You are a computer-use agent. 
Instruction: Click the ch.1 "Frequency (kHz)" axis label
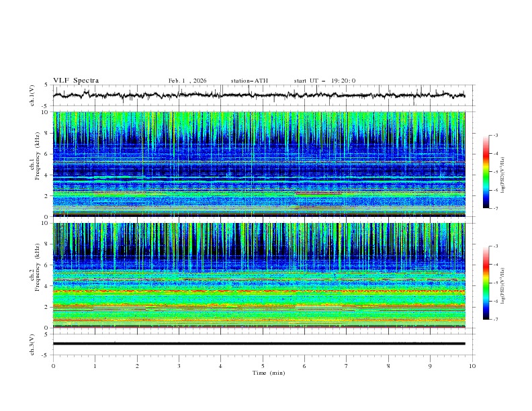pos(38,156)
